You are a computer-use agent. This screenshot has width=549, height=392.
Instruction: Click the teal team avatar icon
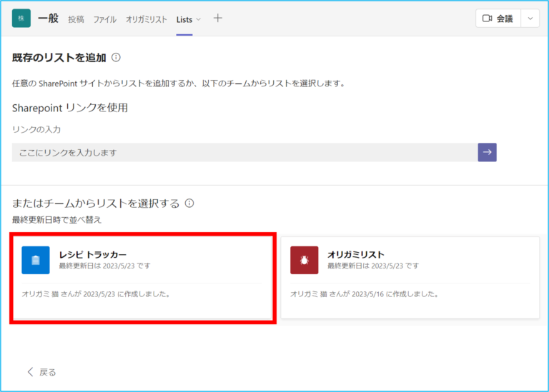point(21,19)
